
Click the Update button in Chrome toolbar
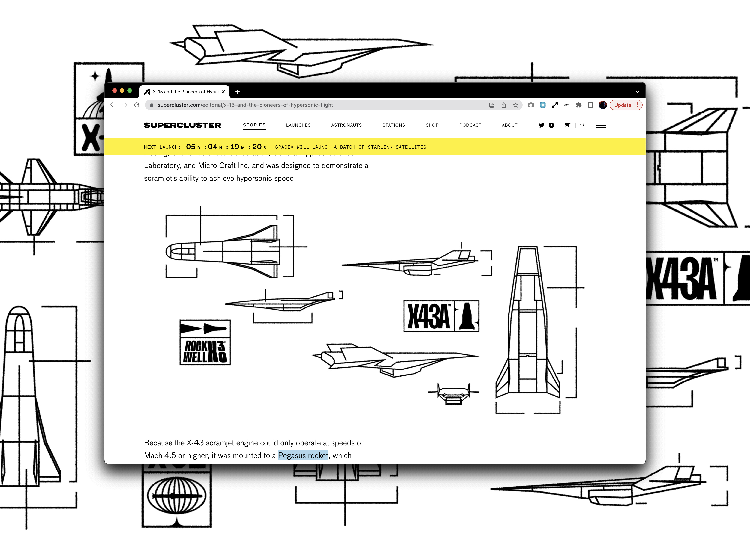622,105
